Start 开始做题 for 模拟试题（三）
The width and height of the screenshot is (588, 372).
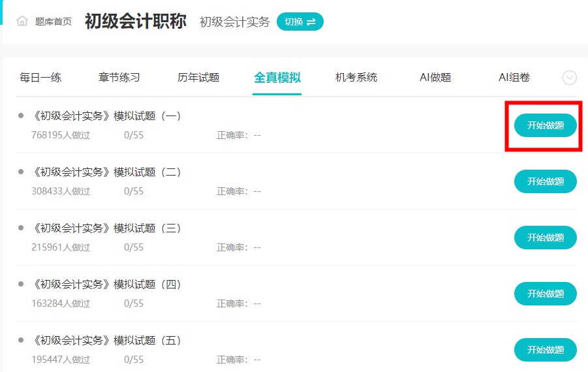pos(545,238)
